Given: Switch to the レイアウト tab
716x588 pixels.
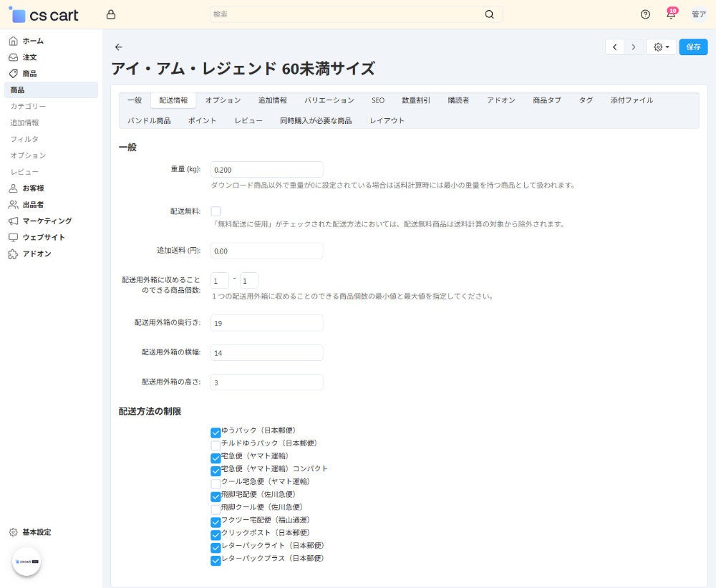Looking at the screenshot, I should coord(387,120).
